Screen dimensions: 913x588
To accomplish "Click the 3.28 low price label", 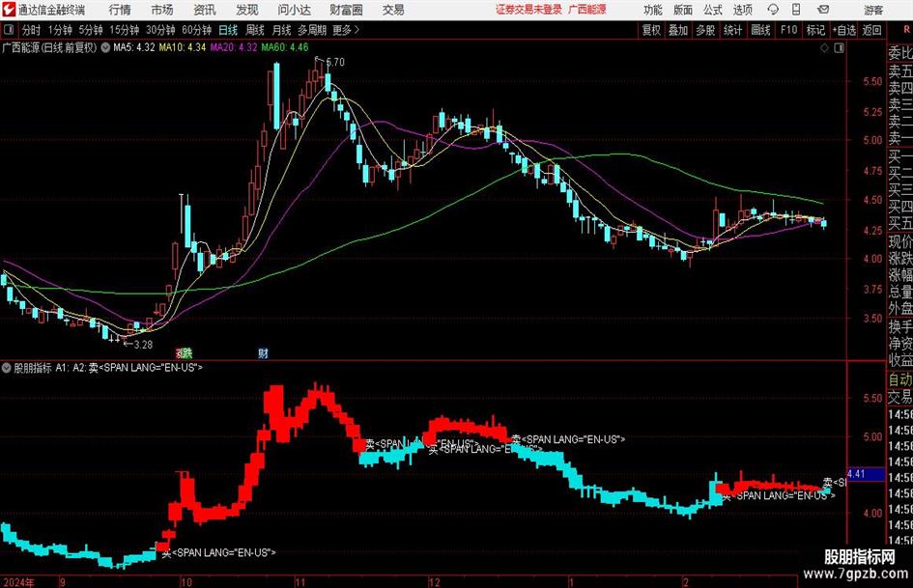I will [143, 345].
